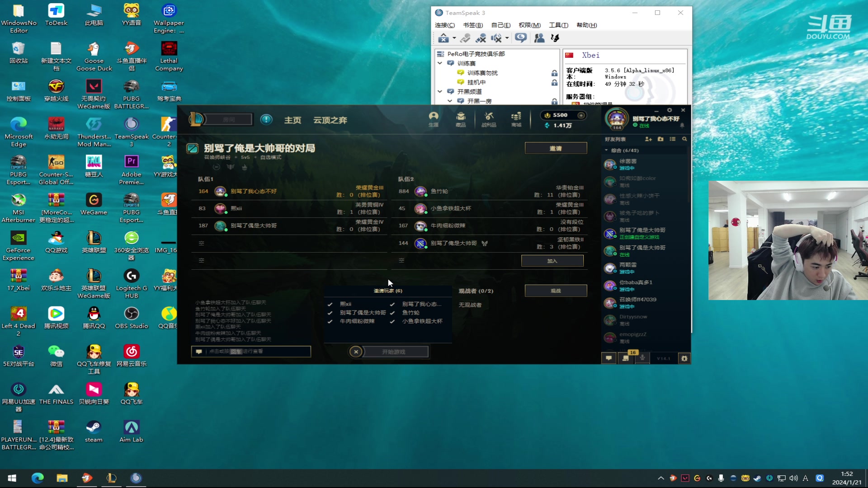
Task: Open the 工具(T) menu
Action: click(558, 25)
